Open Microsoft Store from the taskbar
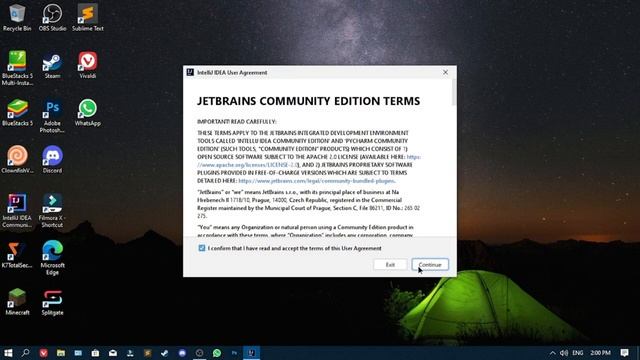Viewport: 640px width, 360px height. click(95, 353)
